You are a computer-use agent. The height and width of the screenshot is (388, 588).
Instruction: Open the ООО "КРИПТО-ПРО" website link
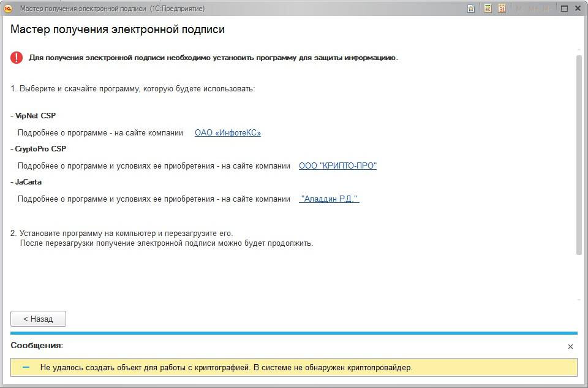tap(337, 166)
